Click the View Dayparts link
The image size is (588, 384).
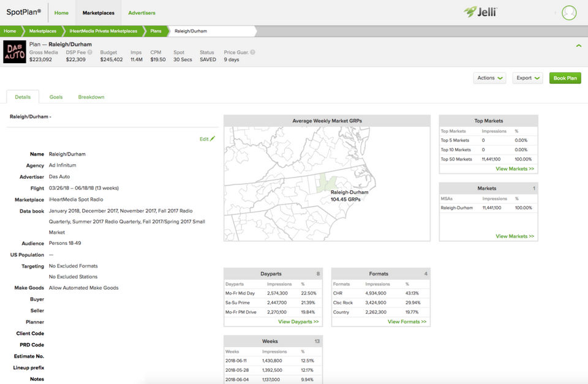pos(298,322)
